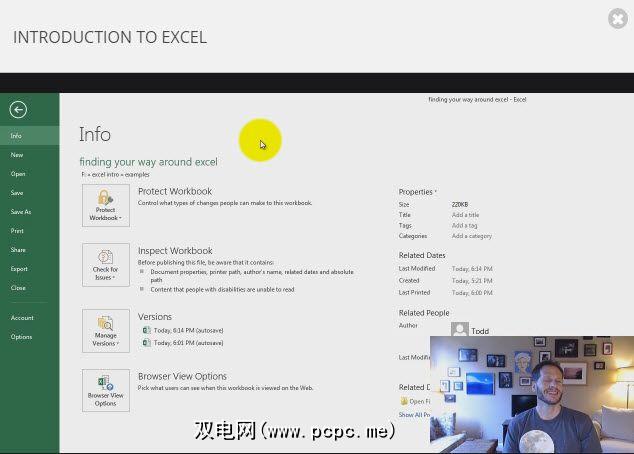Click the Add a title field
This screenshot has height=454, width=634.
(465, 215)
